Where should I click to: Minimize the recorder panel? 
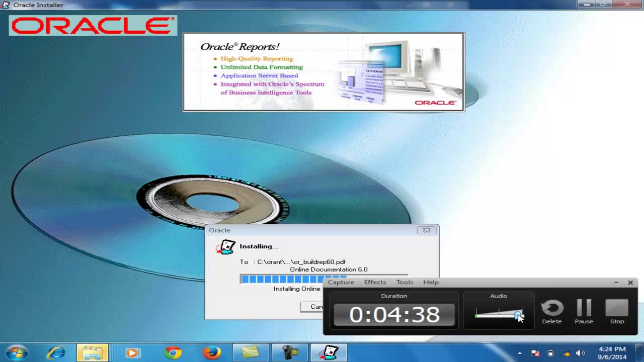pos(616,283)
